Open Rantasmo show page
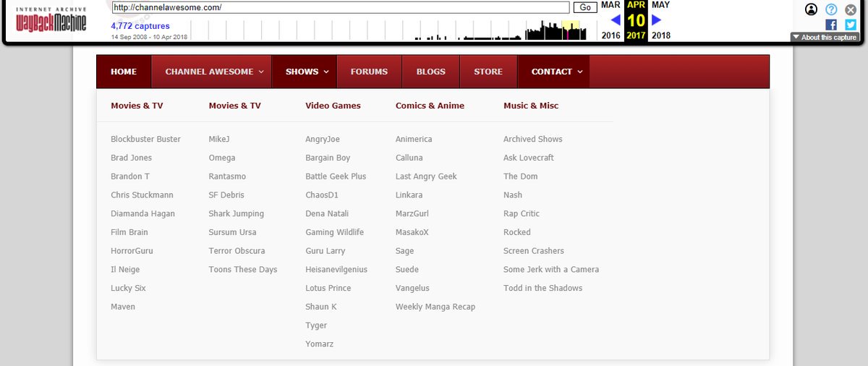Screen dimensions: 868x366 tap(227, 176)
